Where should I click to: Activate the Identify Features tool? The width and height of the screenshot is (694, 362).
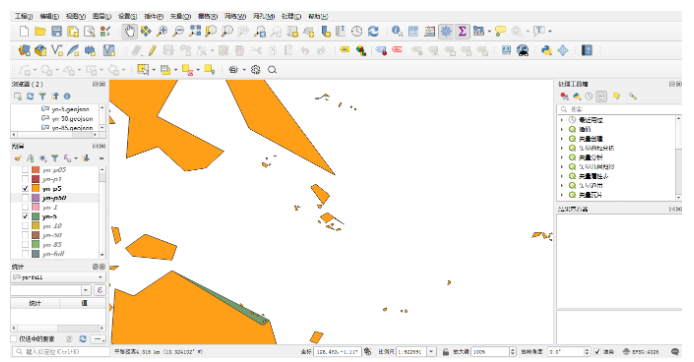coord(397,31)
